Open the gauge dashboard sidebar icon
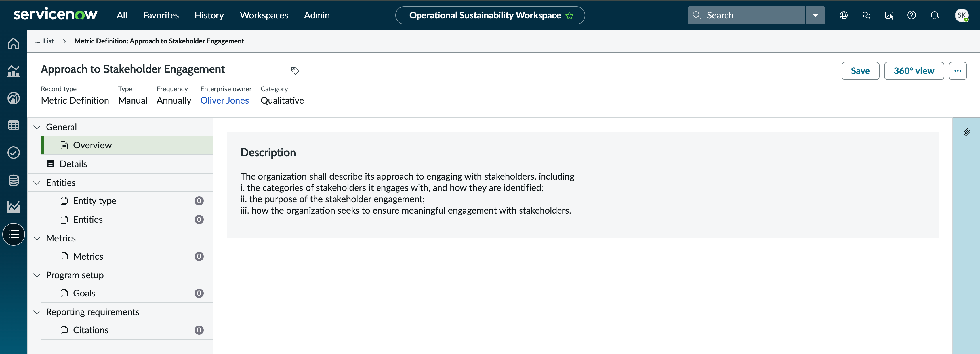980x354 pixels. tap(14, 98)
